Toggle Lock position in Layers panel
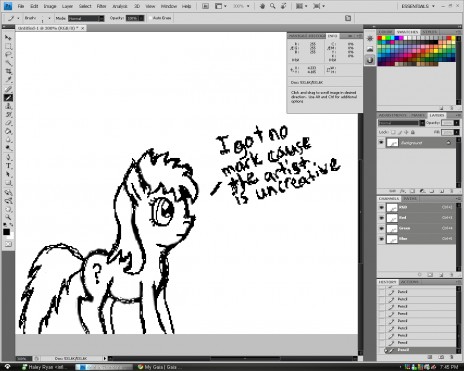The height and width of the screenshot is (371, 464). click(x=406, y=132)
